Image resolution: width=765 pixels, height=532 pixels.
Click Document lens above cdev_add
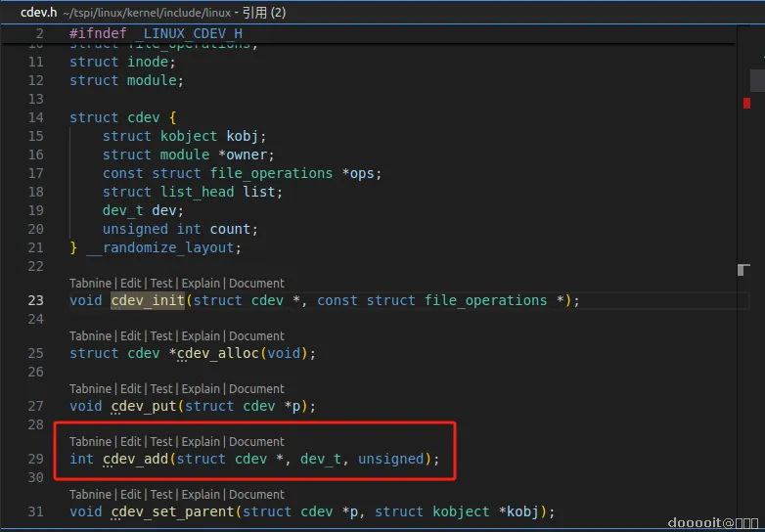tap(256, 441)
